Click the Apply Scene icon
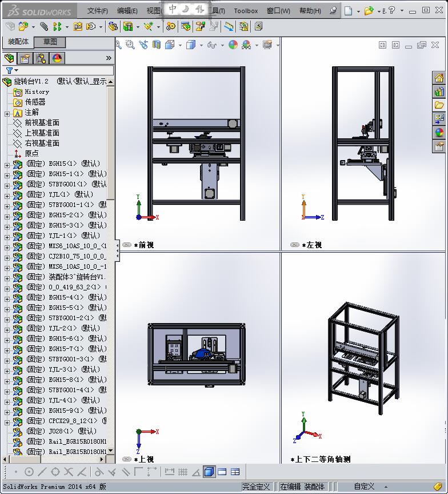This screenshot has width=448, height=494. click(246, 45)
